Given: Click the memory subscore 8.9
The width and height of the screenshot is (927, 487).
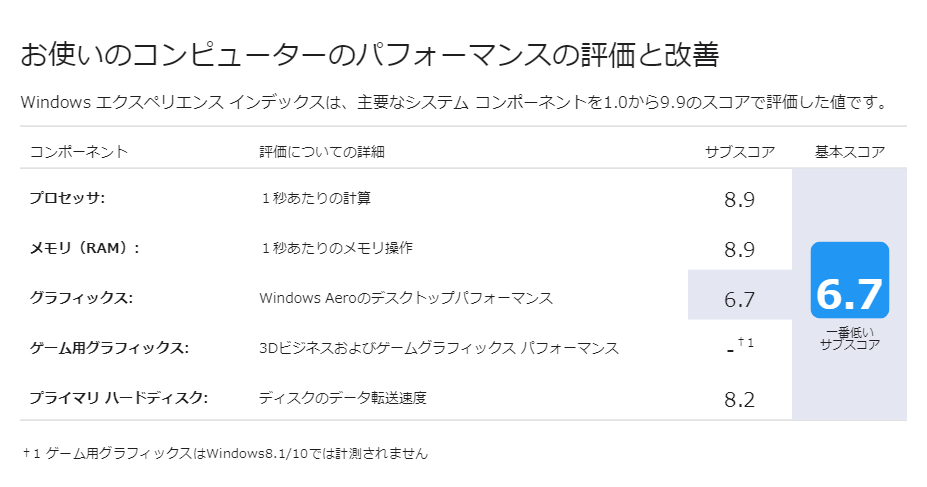Looking at the screenshot, I should click(x=740, y=249).
